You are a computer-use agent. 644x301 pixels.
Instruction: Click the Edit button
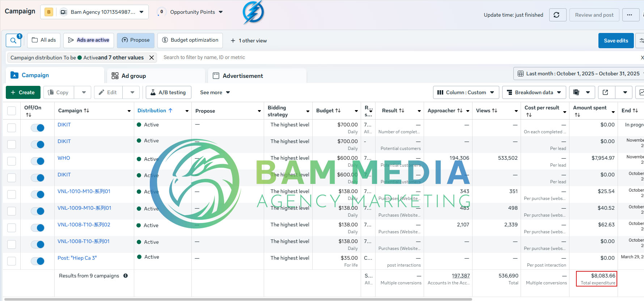click(x=108, y=92)
